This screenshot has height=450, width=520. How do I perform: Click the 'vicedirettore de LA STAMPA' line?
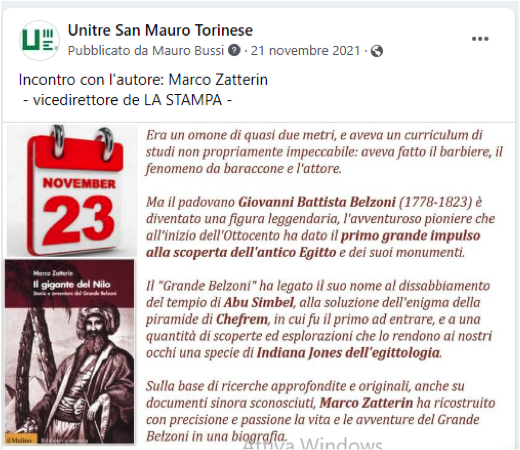point(127,100)
